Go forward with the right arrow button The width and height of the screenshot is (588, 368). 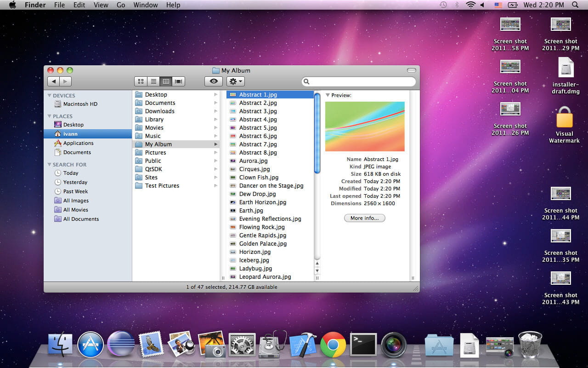66,81
